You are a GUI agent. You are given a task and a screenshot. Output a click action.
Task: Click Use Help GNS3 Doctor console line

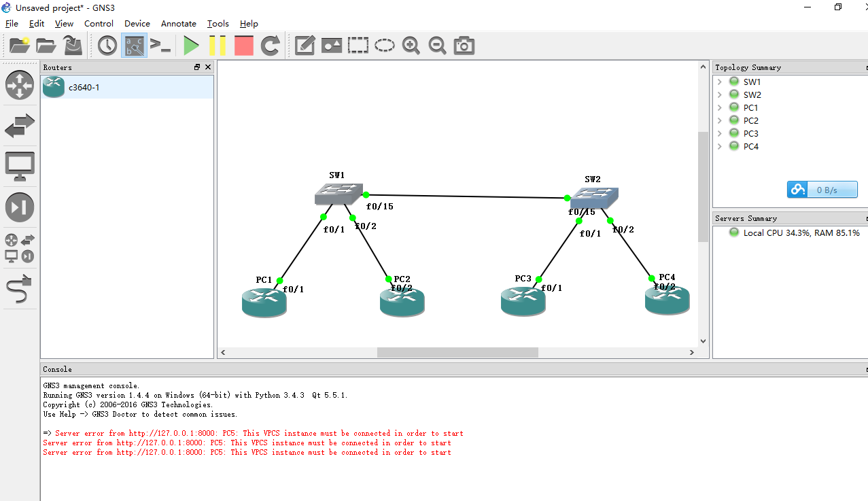coord(140,414)
